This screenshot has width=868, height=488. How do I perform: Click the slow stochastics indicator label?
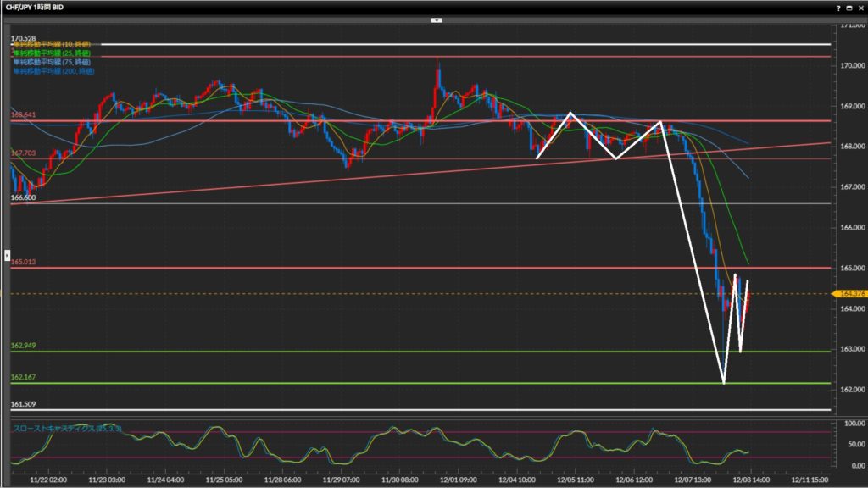point(68,428)
